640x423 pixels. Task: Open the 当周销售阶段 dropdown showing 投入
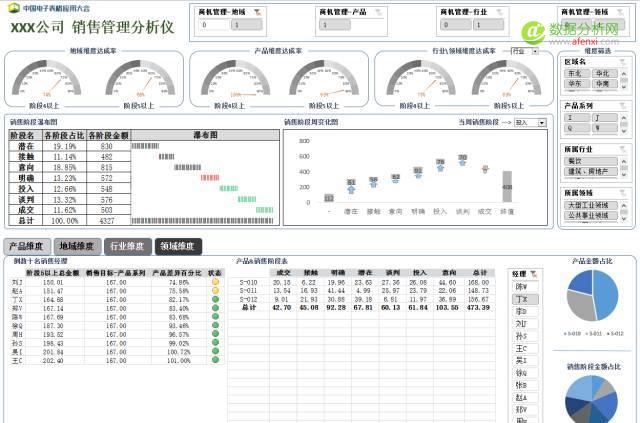(x=542, y=122)
